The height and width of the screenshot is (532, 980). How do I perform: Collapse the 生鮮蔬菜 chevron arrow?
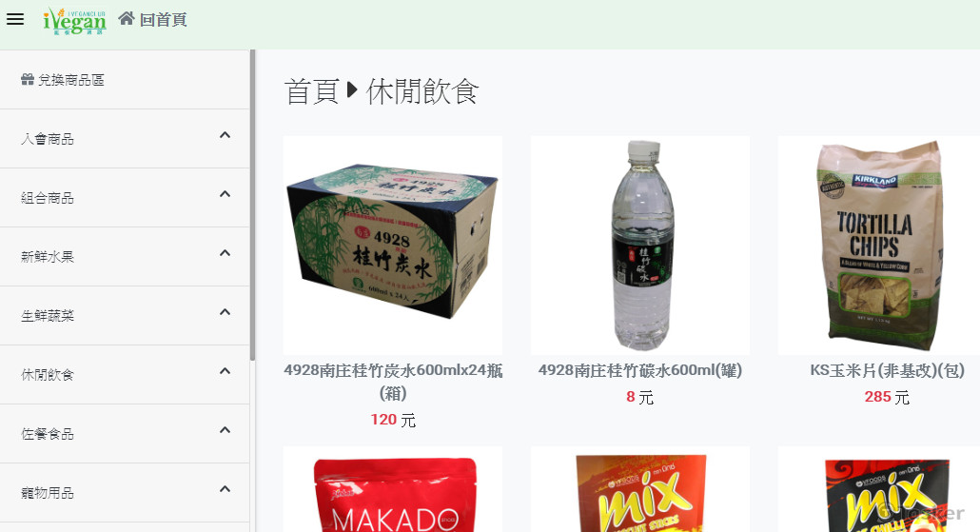225,312
